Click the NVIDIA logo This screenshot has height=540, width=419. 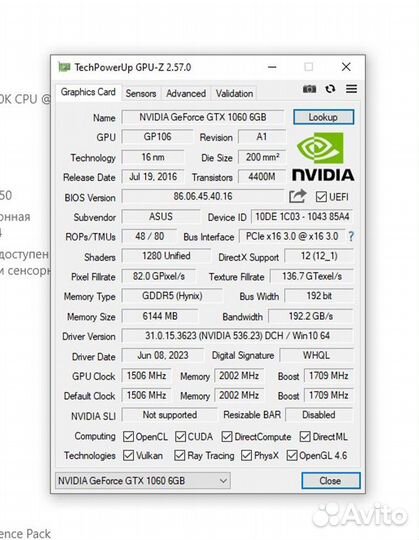[x=323, y=157]
